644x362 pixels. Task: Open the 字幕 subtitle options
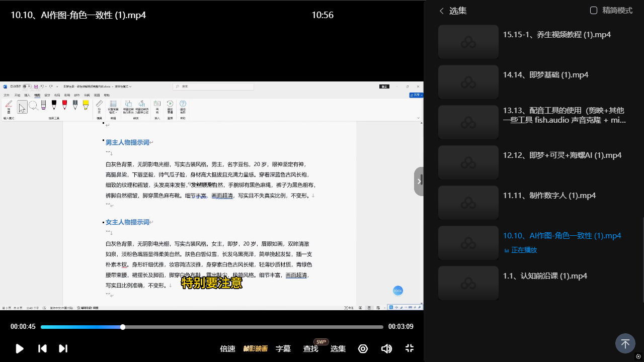point(283,348)
